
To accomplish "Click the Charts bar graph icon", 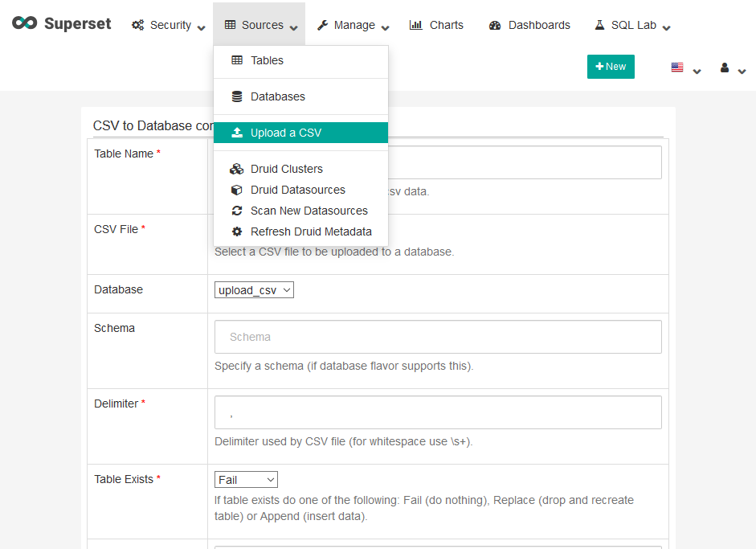I will coord(415,25).
